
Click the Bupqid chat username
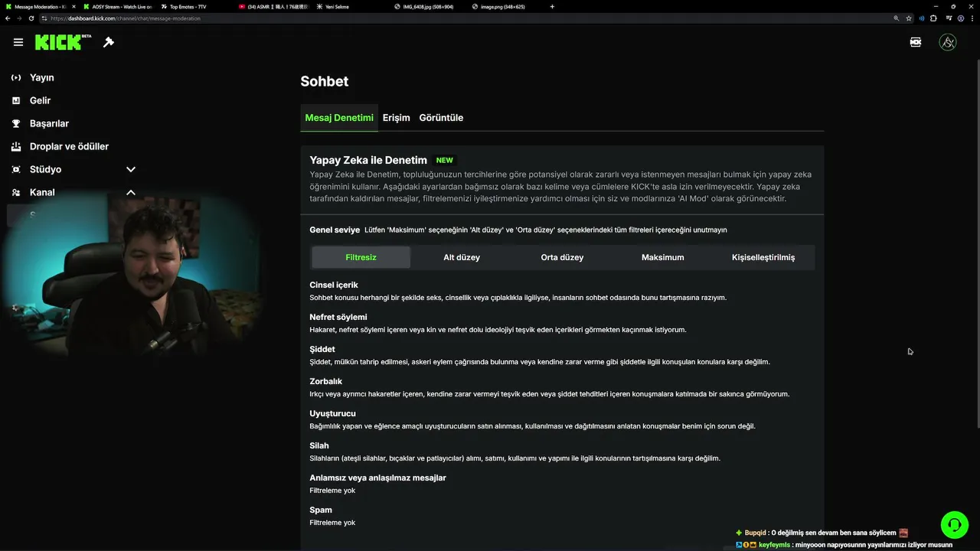(756, 533)
